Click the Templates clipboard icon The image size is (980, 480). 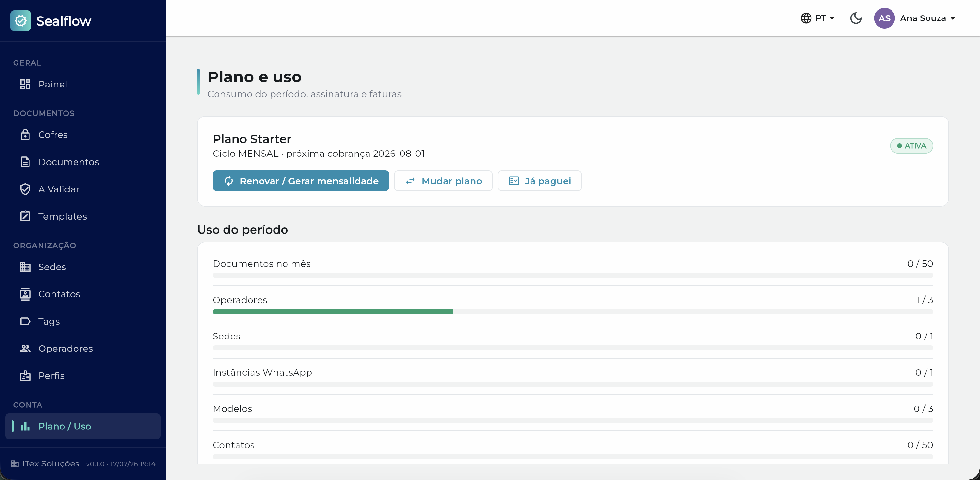click(x=25, y=216)
